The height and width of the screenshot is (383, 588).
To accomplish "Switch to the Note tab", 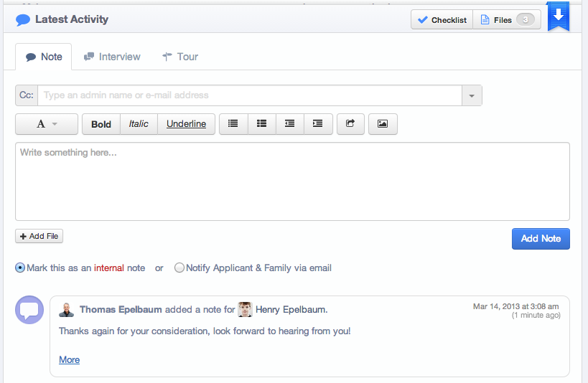I will click(44, 57).
